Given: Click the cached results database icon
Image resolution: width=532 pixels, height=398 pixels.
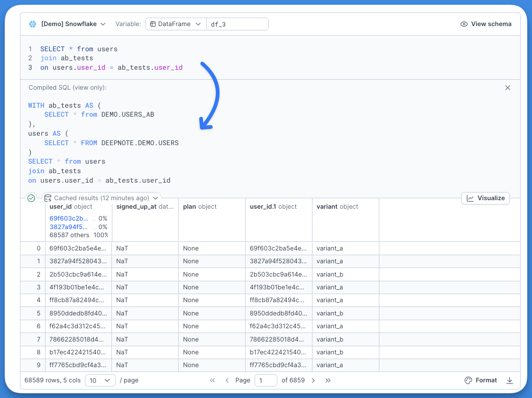Looking at the screenshot, I should click(48, 198).
